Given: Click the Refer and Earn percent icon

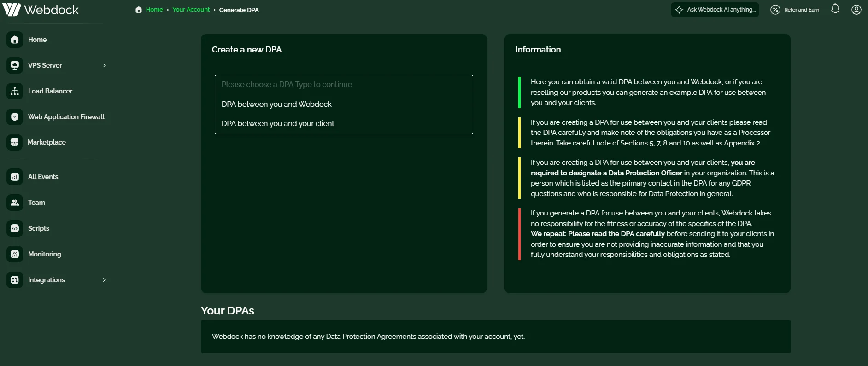Looking at the screenshot, I should (x=775, y=10).
